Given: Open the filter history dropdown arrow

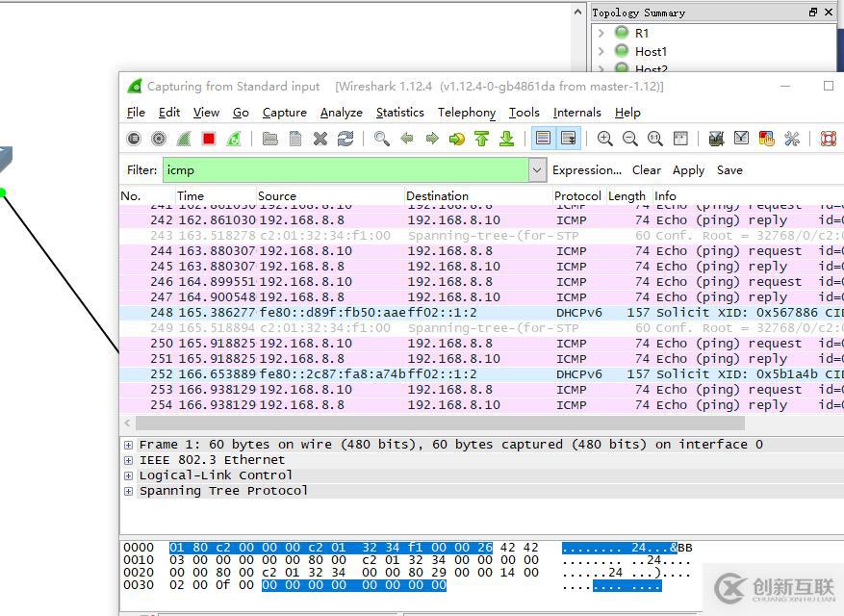Looking at the screenshot, I should click(537, 170).
